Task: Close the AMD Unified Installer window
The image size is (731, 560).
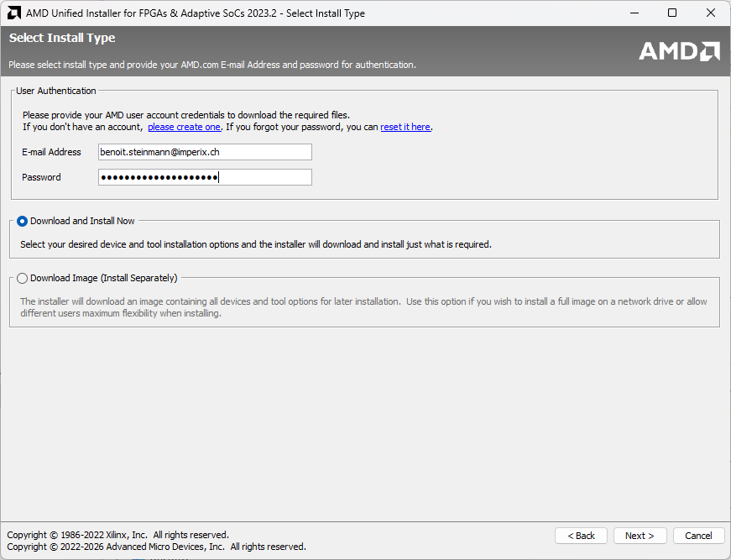Action: (711, 13)
